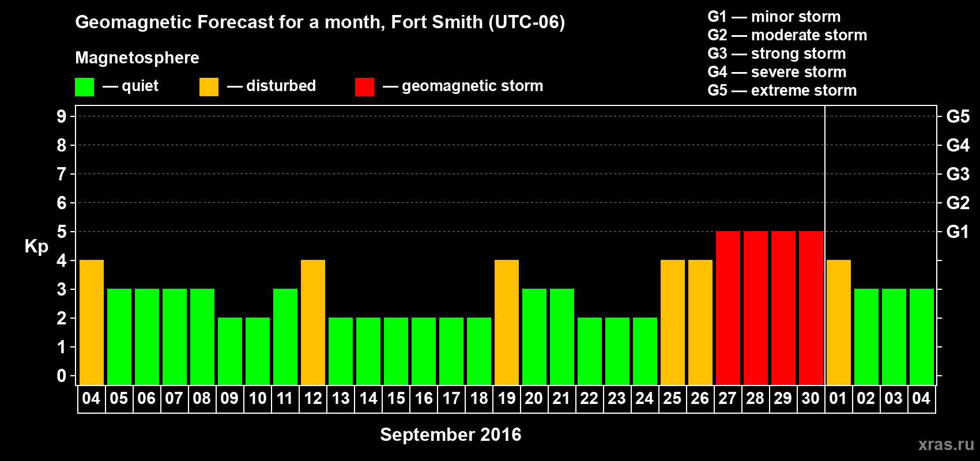The image size is (980, 461).
Task: Click the xras.ru source label
Action: point(946,444)
